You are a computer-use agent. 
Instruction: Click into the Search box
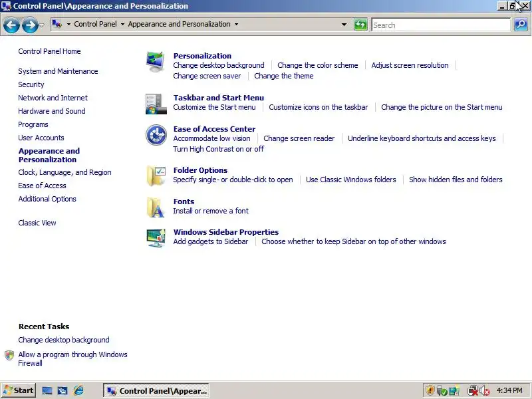click(x=441, y=25)
